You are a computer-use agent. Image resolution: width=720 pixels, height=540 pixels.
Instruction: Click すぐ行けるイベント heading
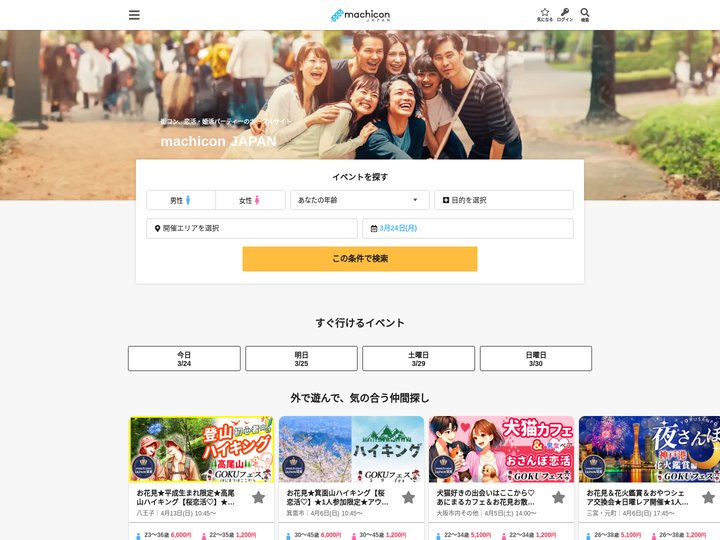click(x=360, y=323)
